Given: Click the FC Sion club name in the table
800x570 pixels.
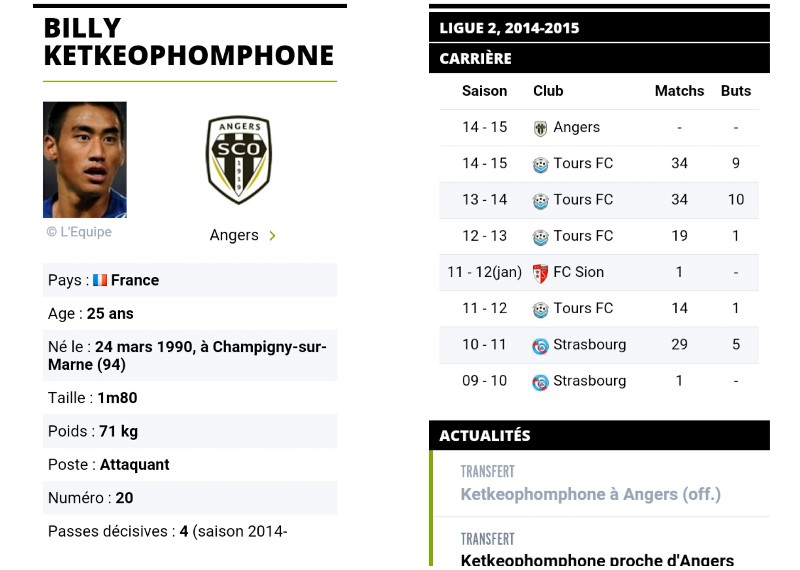Looking at the screenshot, I should point(579,272).
